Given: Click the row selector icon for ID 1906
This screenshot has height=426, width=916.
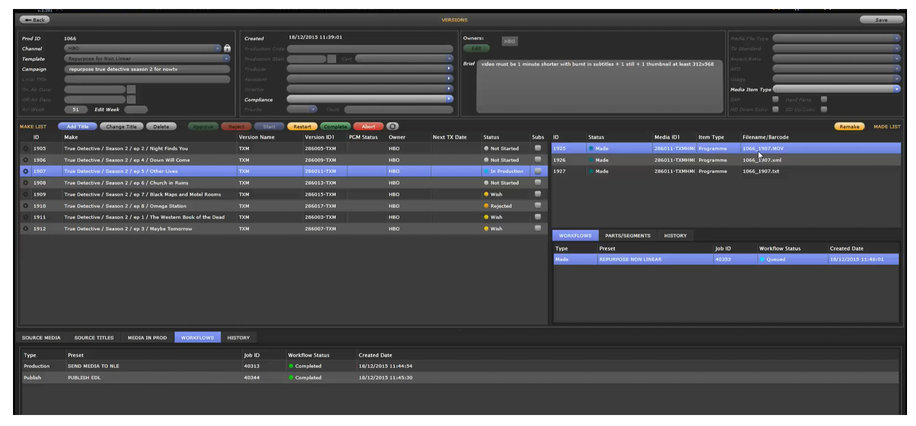Looking at the screenshot, I should click(25, 160).
